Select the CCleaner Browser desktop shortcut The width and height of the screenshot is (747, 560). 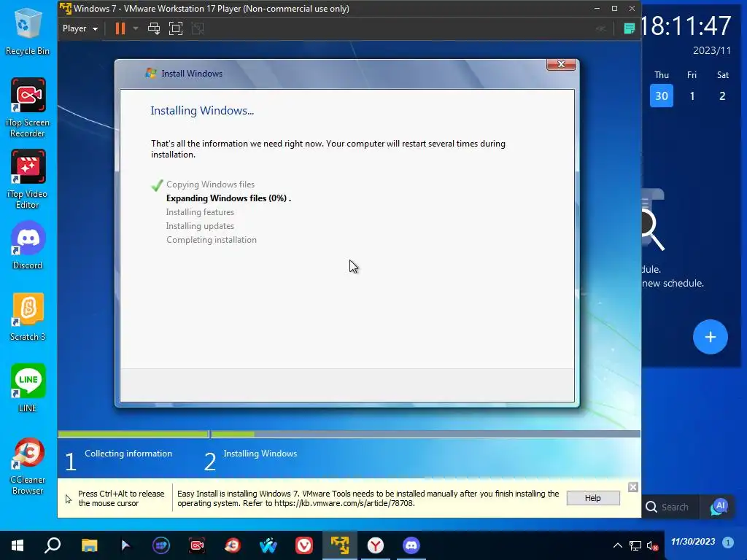click(28, 466)
